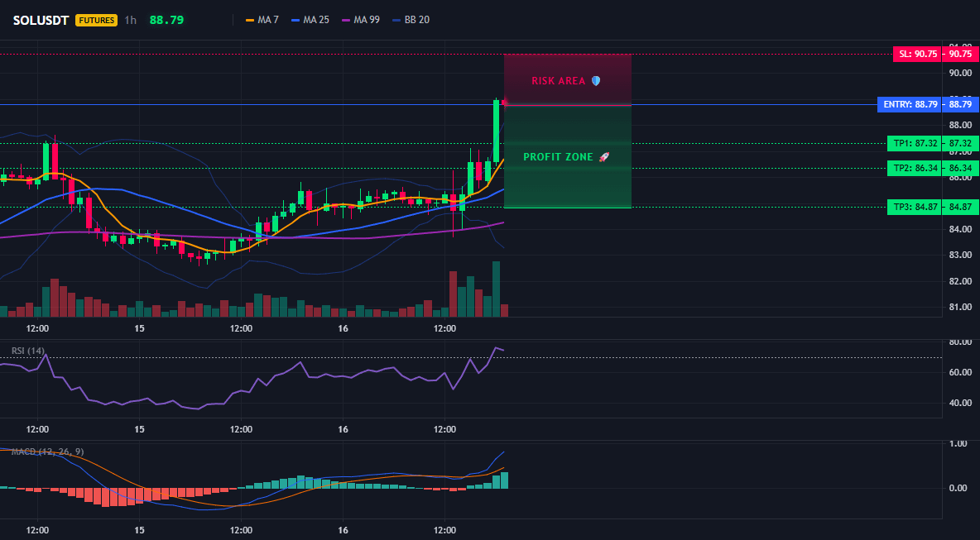Click the TP3: 84.87 target label
The width and height of the screenshot is (980, 540).
click(915, 208)
